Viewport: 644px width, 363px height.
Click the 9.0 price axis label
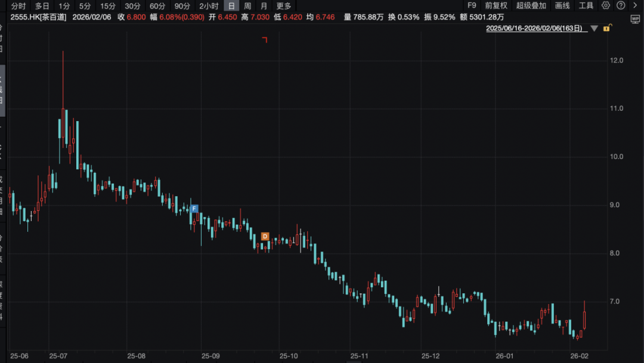tap(615, 205)
